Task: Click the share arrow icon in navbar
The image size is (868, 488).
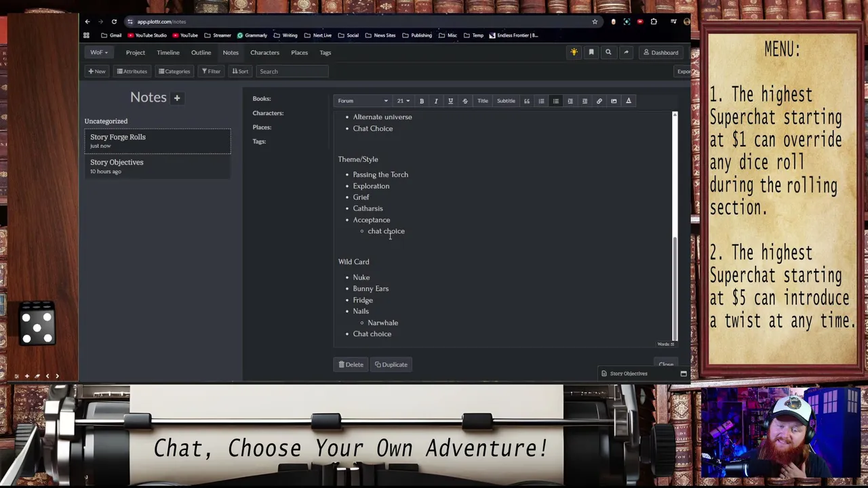Action: tap(625, 52)
